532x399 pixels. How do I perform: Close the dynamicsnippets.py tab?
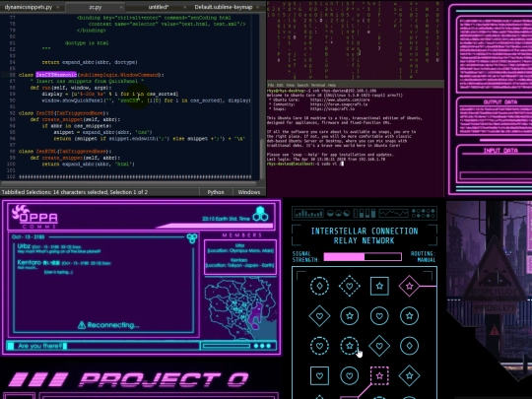pyautogui.click(x=58, y=7)
